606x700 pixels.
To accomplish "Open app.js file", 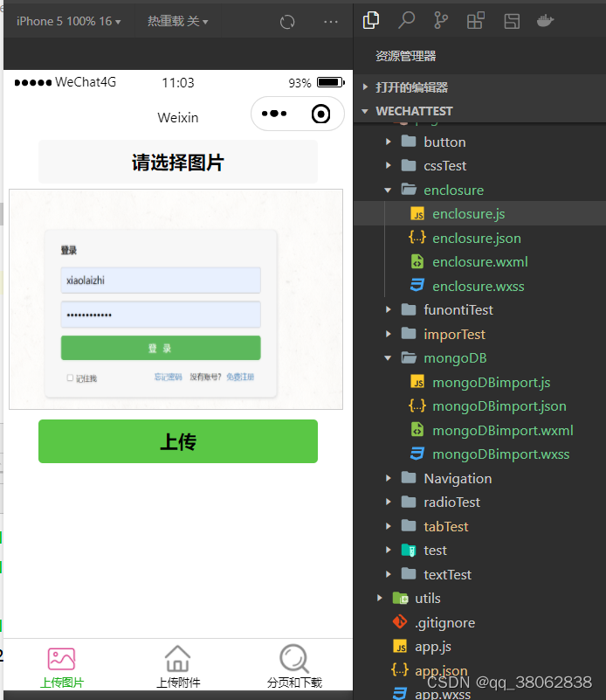I will coord(479,647).
